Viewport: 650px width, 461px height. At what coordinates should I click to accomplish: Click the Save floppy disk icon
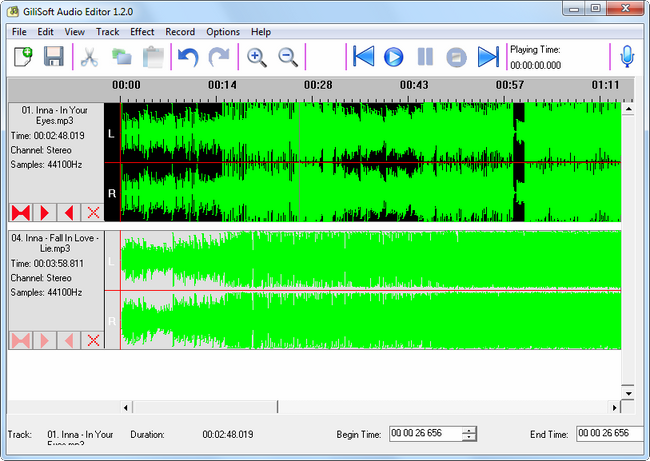coord(53,57)
